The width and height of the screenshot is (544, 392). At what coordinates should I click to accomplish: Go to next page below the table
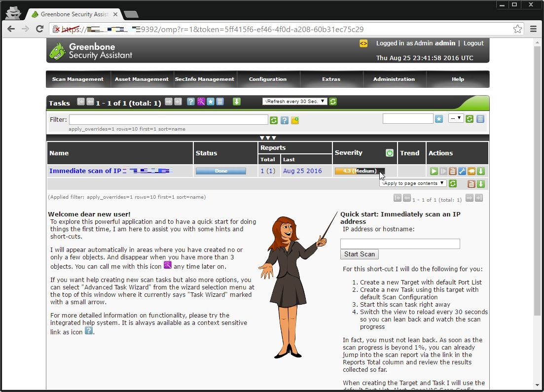pos(470,198)
